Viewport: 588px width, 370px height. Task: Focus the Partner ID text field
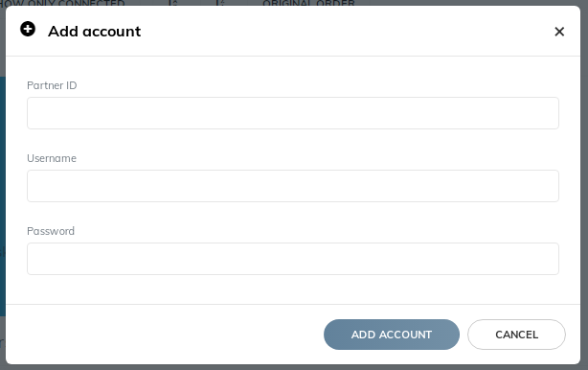293,113
